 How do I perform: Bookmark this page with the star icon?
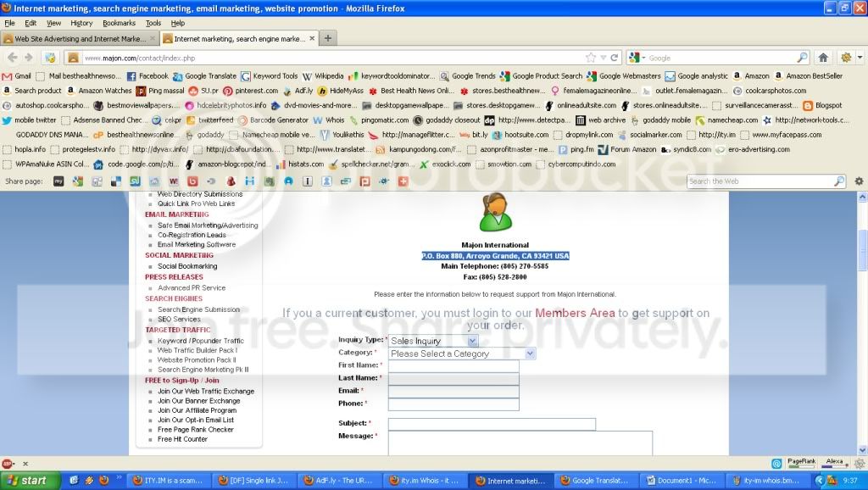[591, 58]
